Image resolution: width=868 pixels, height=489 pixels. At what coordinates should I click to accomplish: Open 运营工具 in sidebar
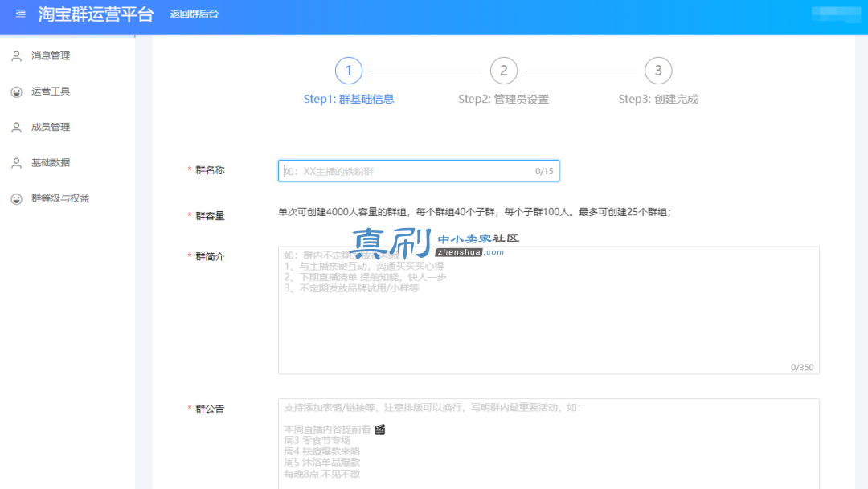point(51,92)
